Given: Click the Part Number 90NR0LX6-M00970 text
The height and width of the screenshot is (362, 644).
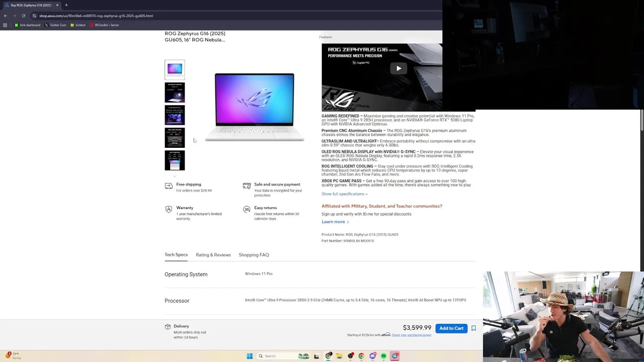Looking at the screenshot, I should tap(348, 241).
